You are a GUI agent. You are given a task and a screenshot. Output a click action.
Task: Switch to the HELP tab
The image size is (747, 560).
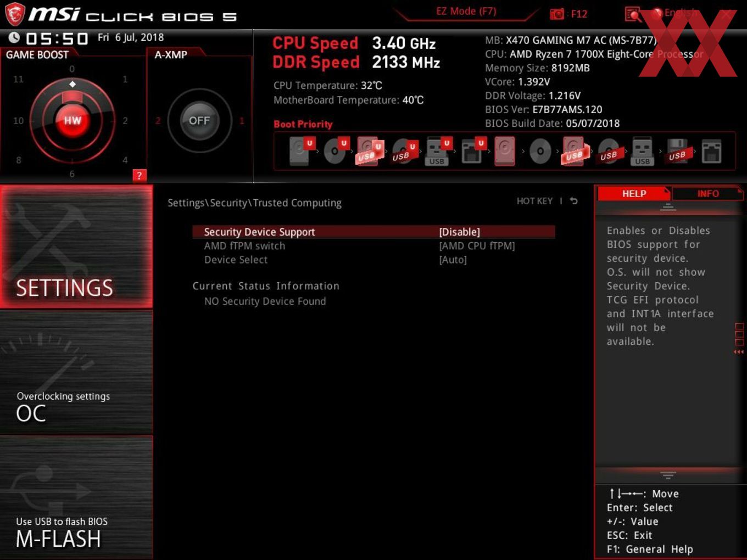[634, 194]
